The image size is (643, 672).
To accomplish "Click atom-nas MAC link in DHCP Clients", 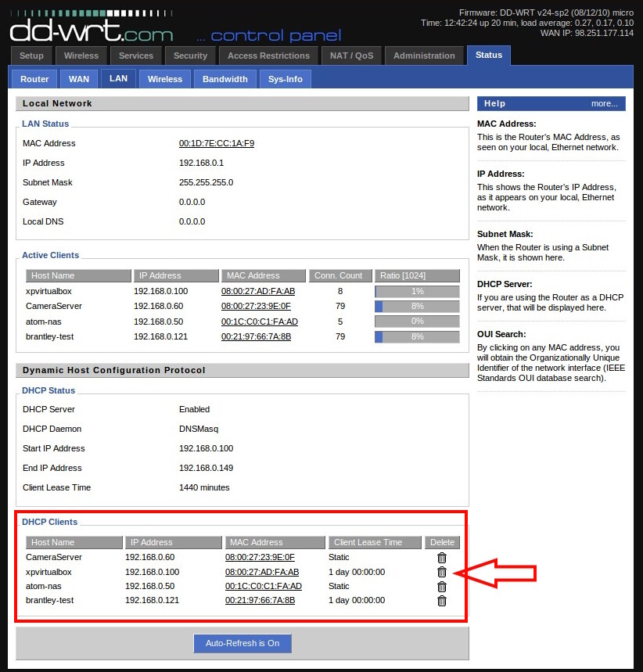I will click(x=264, y=586).
